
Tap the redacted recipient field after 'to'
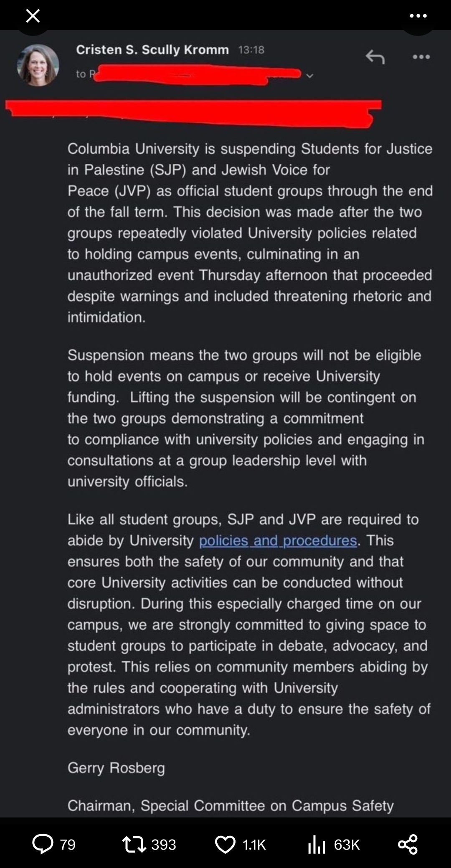click(195, 75)
